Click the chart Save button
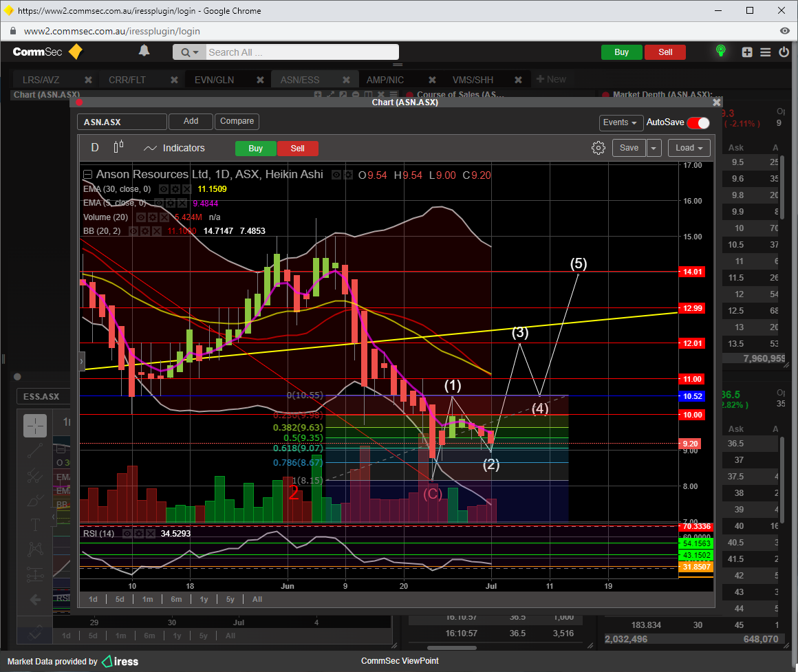798x672 pixels. click(x=629, y=147)
